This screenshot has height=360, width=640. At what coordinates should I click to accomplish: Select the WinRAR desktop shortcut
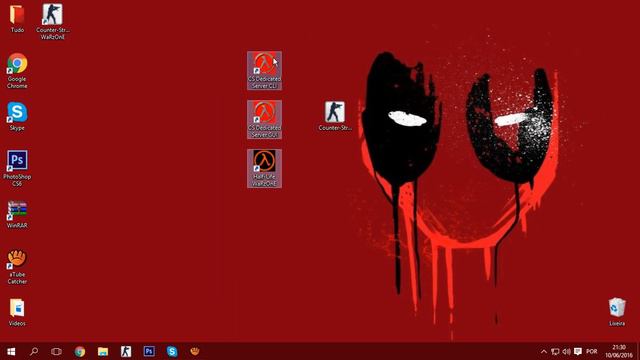pyautogui.click(x=17, y=214)
